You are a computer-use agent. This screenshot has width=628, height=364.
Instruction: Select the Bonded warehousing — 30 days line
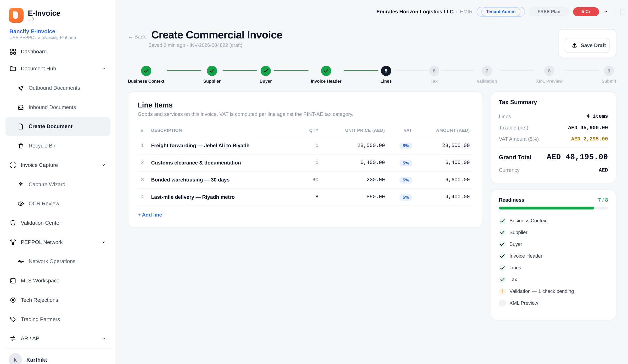[305, 180]
